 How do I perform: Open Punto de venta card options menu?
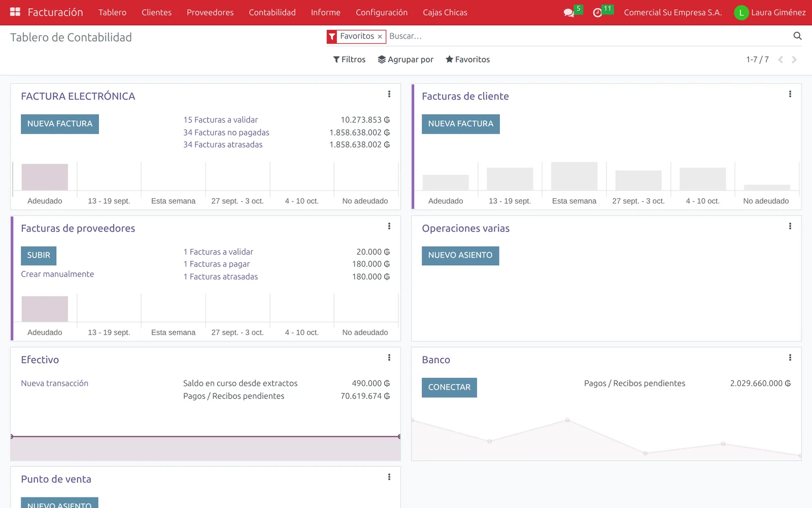click(389, 477)
